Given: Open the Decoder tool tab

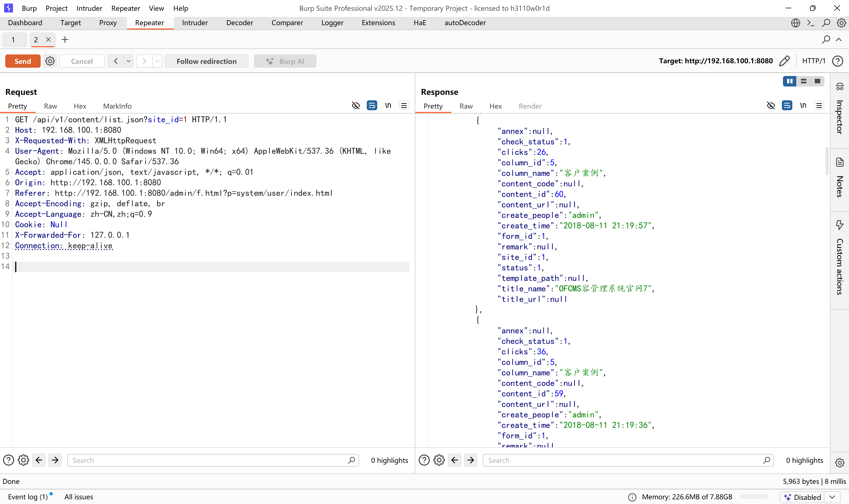Looking at the screenshot, I should [240, 23].
